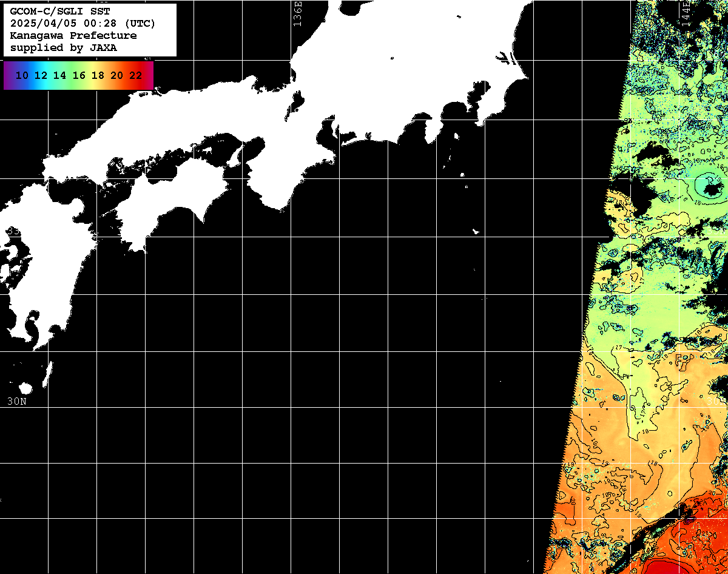Select the timestamp "2025/04/05 00:28 (UTC)"
The height and width of the screenshot is (574, 728).
click(83, 24)
